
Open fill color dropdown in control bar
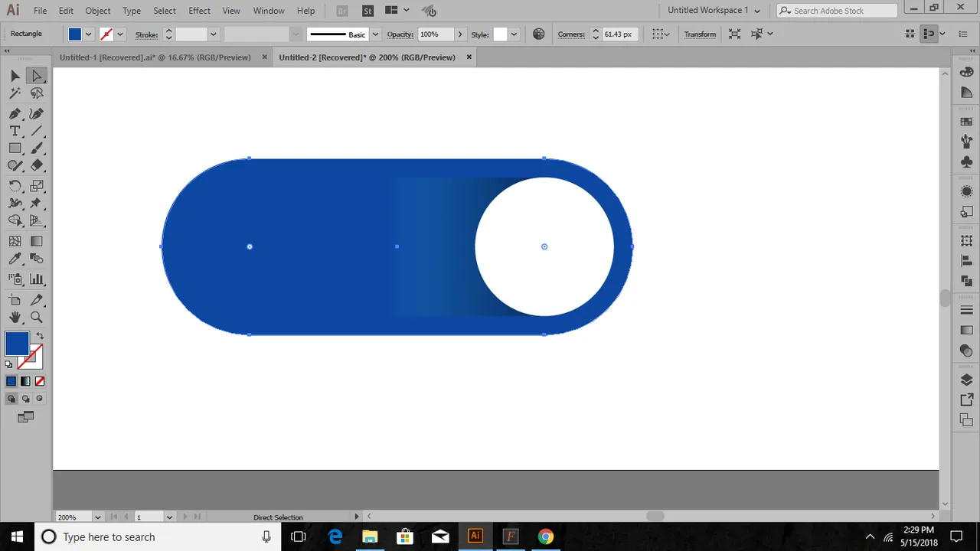89,34
